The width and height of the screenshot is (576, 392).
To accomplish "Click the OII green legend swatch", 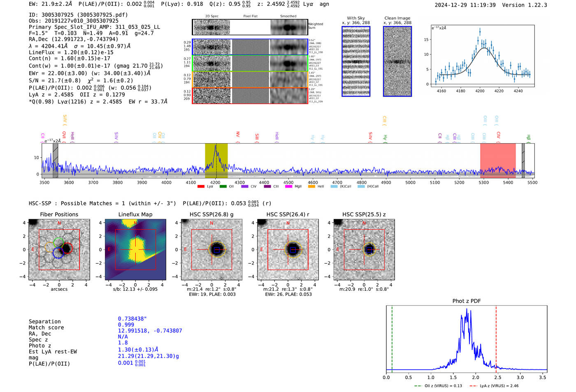I will coord(223,186).
